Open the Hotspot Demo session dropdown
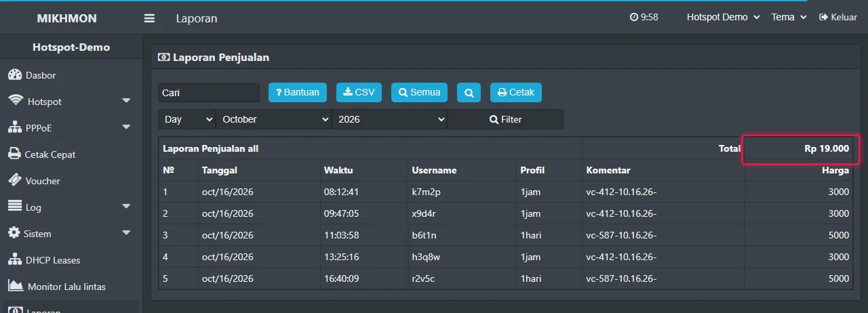The width and height of the screenshot is (868, 313). 724,18
